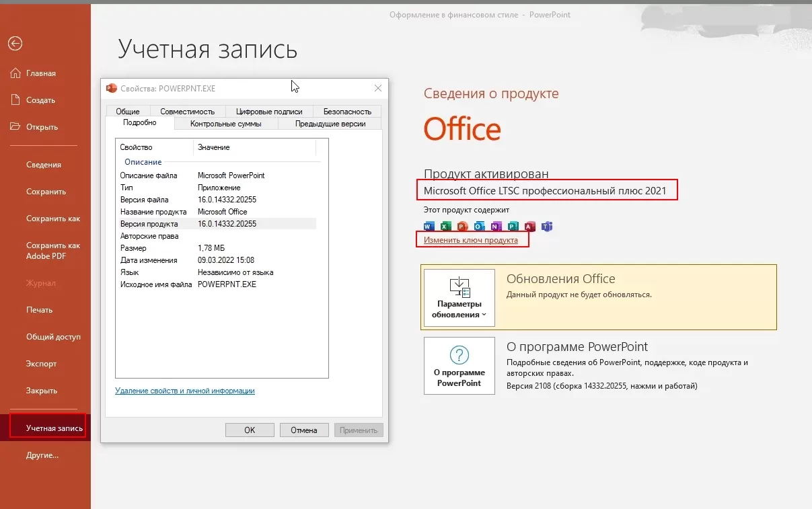Image resolution: width=812 pixels, height=509 pixels.
Task: Click the Excel icon in product list
Action: pos(446,227)
